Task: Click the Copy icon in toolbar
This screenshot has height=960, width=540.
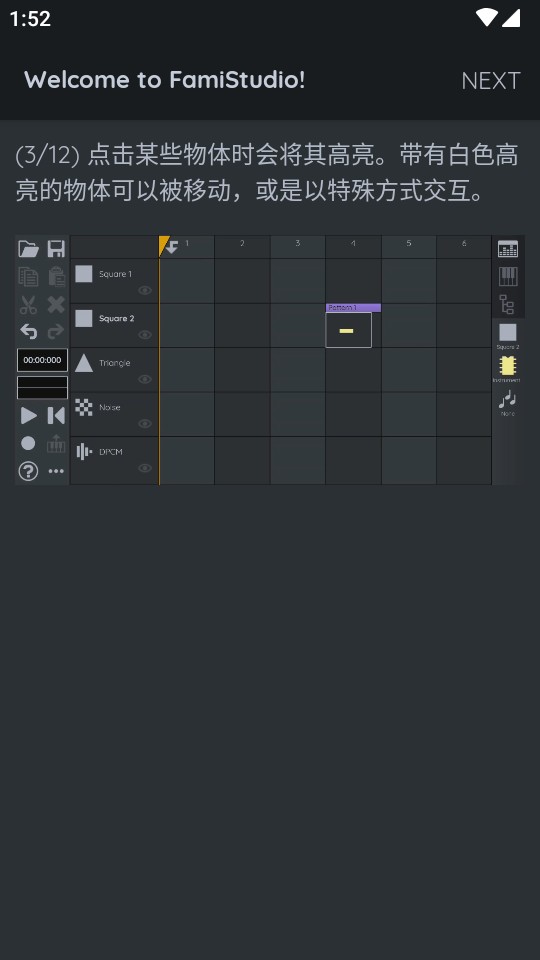Action: pos(28,277)
